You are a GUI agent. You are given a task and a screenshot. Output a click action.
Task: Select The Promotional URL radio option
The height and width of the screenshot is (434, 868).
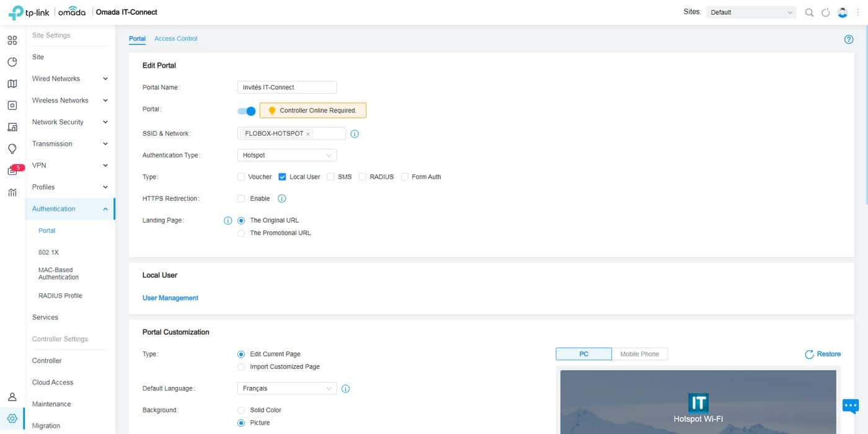[241, 233]
